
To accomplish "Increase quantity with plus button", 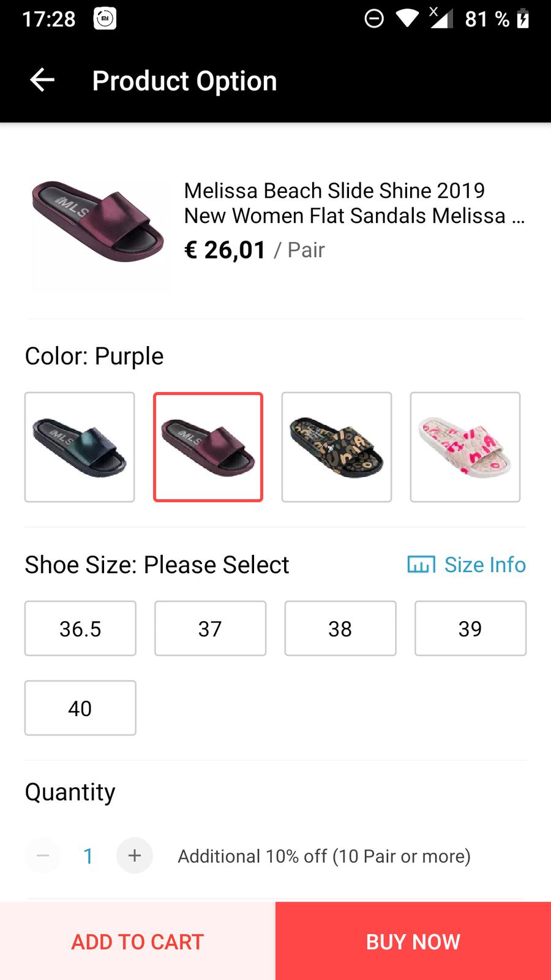I will (x=135, y=855).
